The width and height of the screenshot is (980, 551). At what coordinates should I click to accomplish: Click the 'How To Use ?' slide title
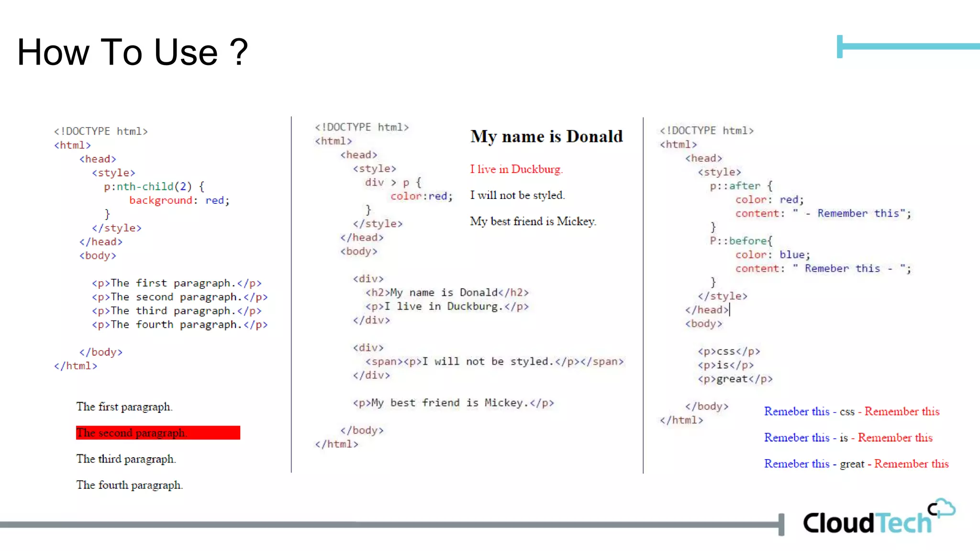pyautogui.click(x=133, y=52)
